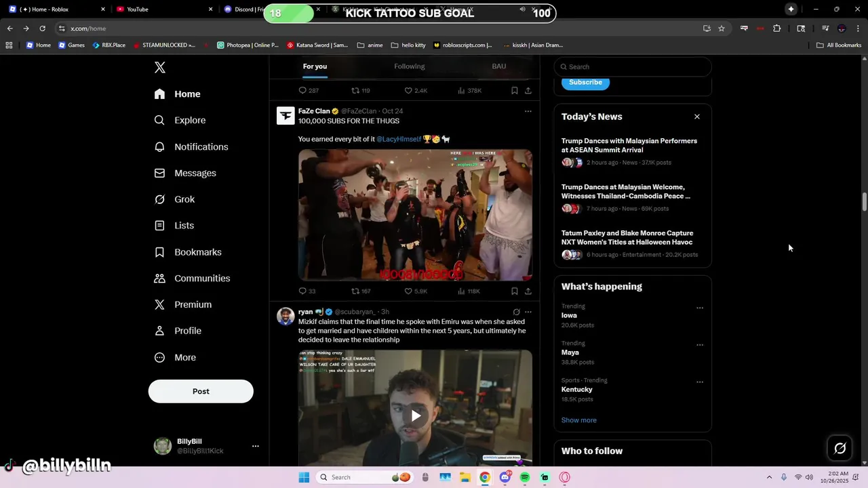Open BillyBill account options menu

(x=256, y=446)
